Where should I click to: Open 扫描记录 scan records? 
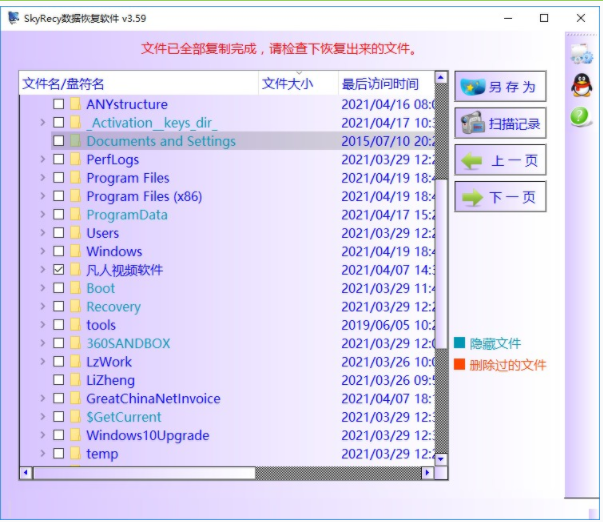[500, 123]
